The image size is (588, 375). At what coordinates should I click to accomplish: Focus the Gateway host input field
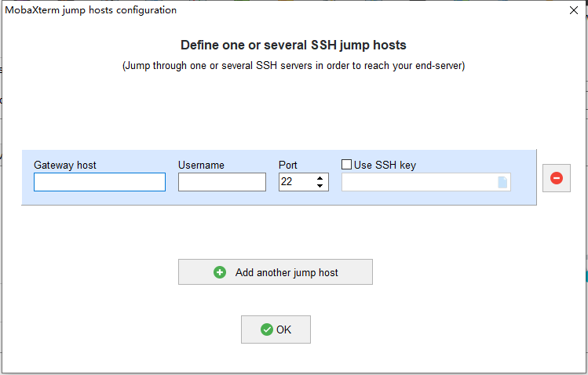tap(100, 182)
